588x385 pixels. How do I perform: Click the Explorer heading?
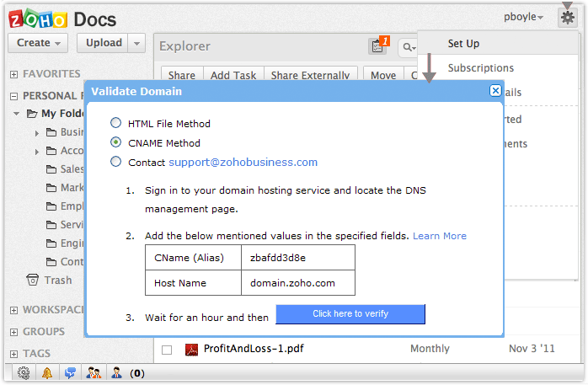coord(184,46)
